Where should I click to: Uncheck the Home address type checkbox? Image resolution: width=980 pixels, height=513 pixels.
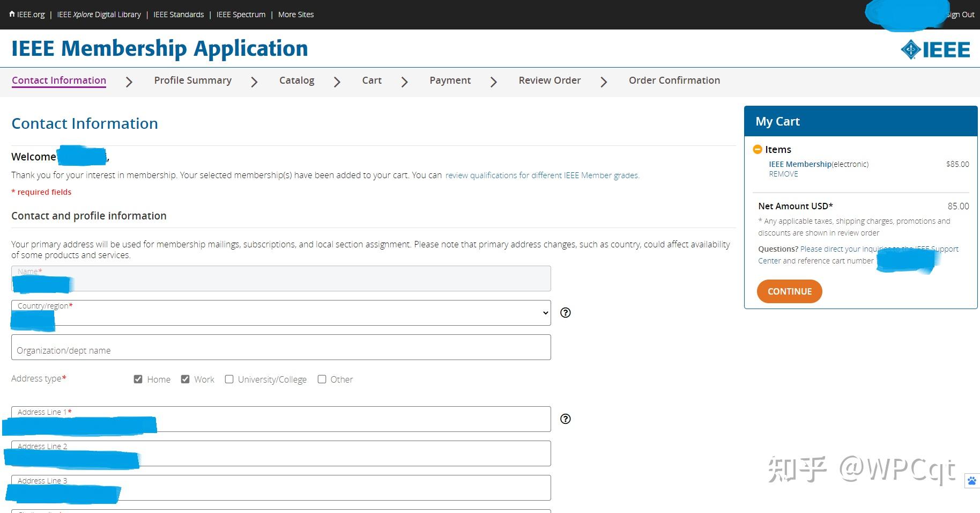[x=138, y=379]
